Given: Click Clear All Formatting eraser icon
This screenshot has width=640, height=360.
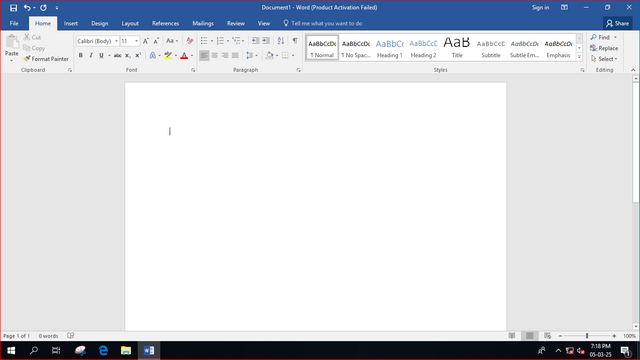Looking at the screenshot, I should (x=189, y=41).
